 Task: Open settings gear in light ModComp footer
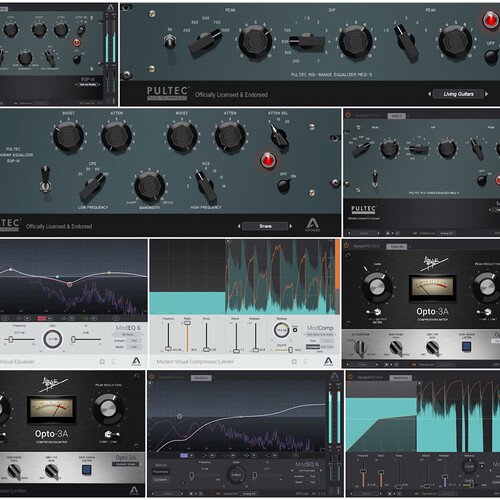[294, 361]
